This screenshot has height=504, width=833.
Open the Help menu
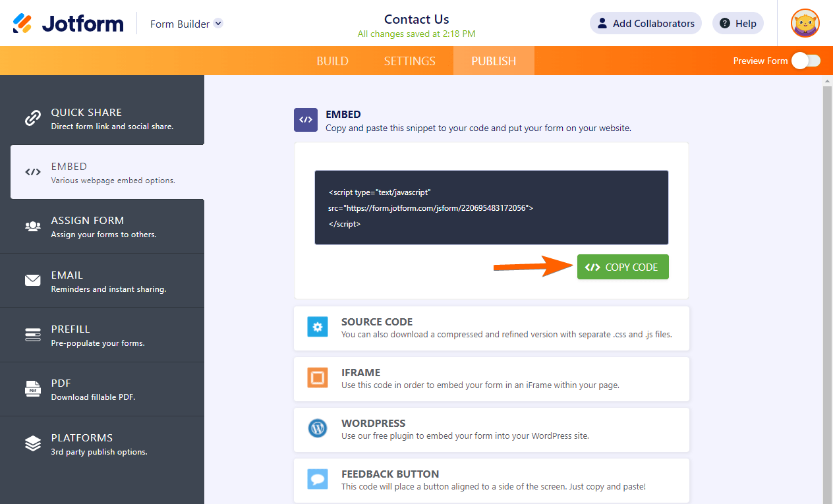(x=737, y=24)
